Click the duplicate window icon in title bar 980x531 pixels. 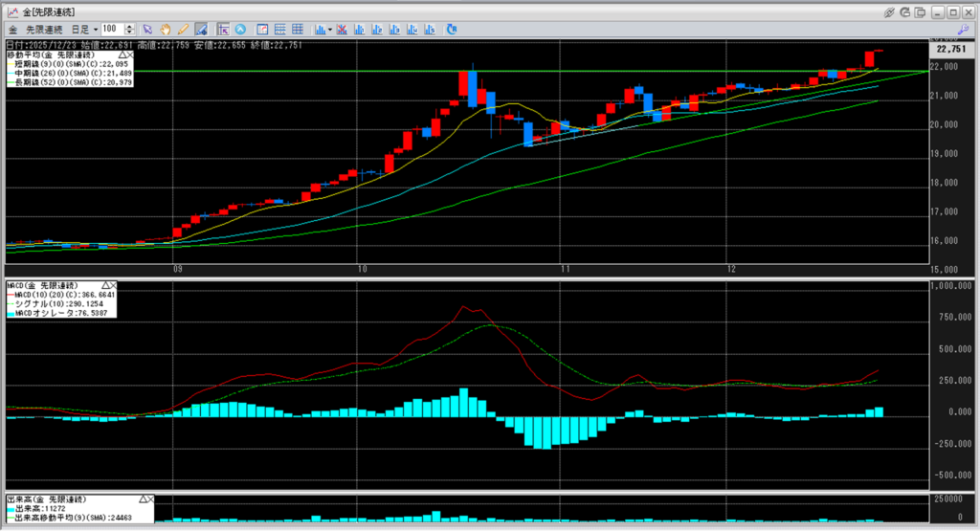tap(922, 11)
